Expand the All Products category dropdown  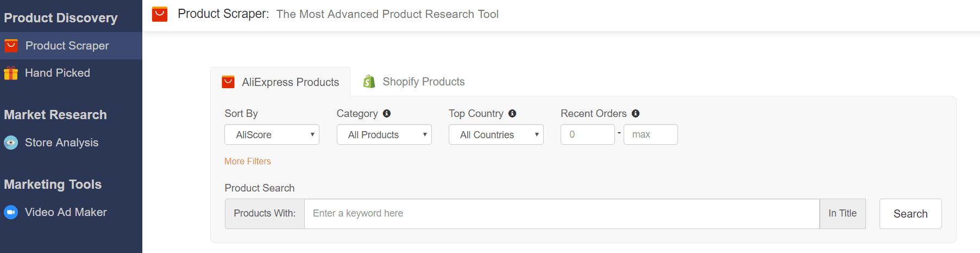click(384, 134)
